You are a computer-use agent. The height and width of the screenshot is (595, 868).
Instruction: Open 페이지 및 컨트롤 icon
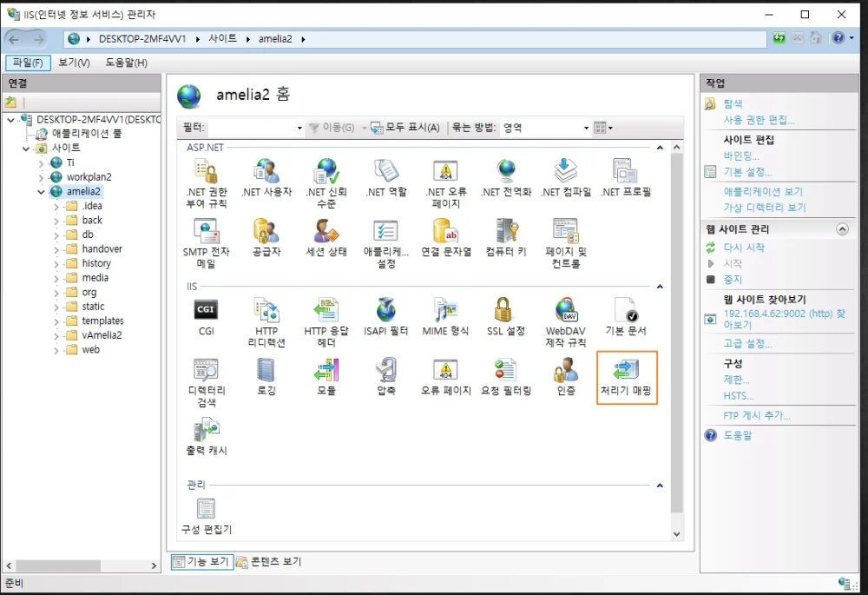565,243
